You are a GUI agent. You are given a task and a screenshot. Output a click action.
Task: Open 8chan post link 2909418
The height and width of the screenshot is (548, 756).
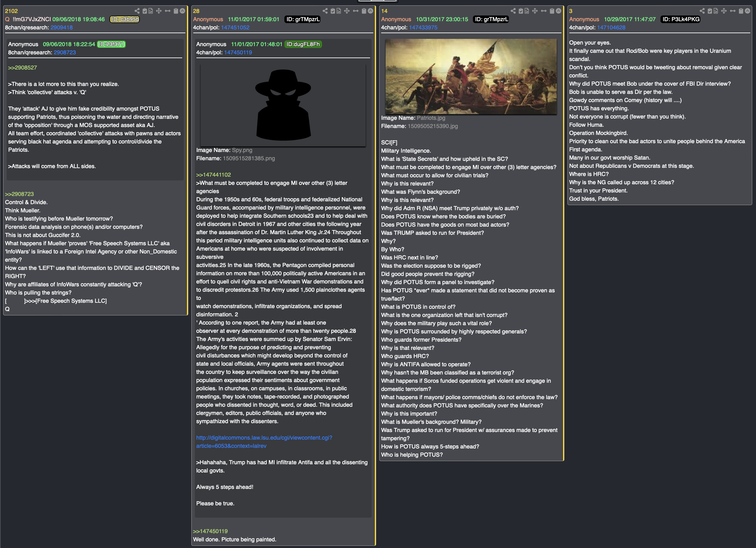pyautogui.click(x=62, y=27)
